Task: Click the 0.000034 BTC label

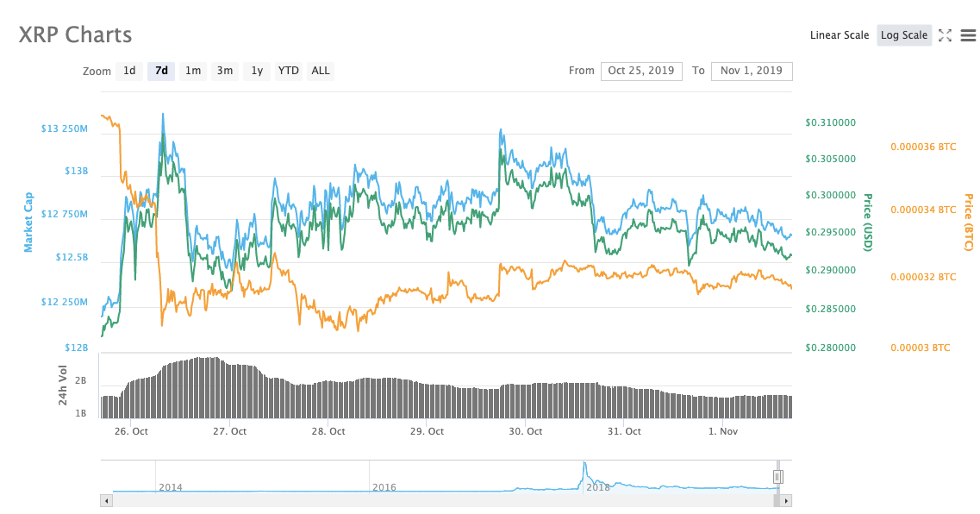Action: [923, 210]
